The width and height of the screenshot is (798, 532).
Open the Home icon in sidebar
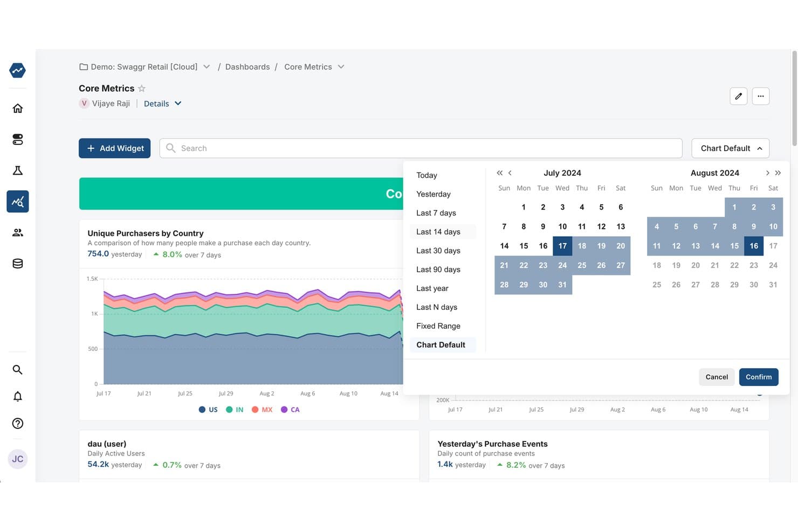pos(17,108)
